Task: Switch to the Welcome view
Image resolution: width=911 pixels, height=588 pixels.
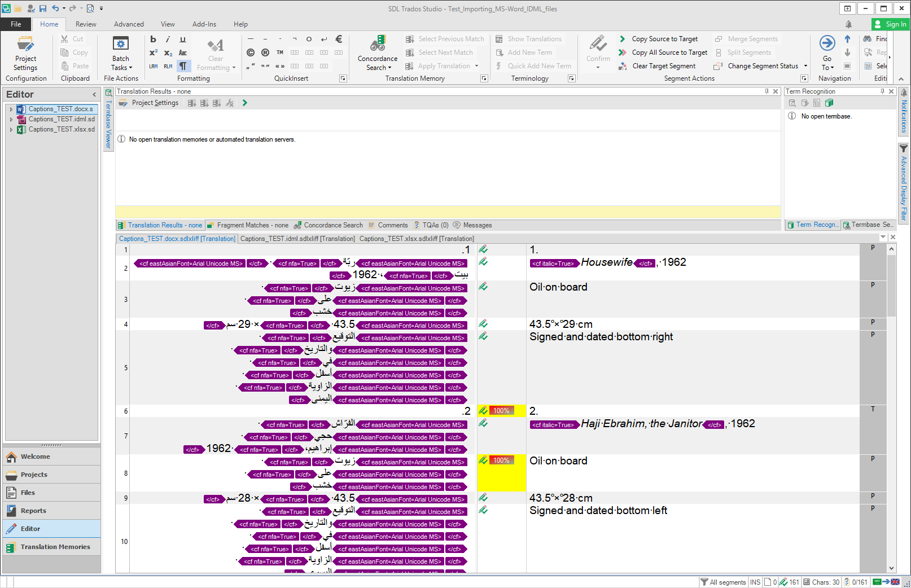Action: click(51, 457)
